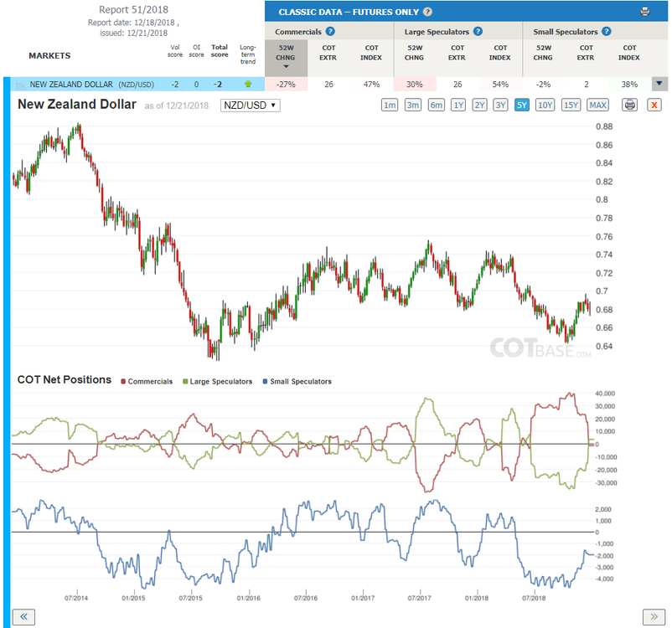Go to next market with double-right arrow
Screen dimensions: 672x628
(654, 616)
